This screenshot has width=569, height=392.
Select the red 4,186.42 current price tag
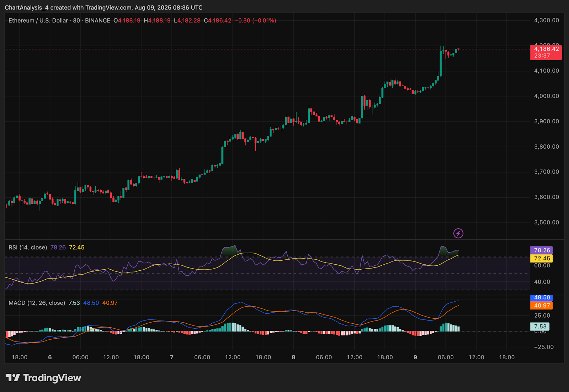click(546, 49)
